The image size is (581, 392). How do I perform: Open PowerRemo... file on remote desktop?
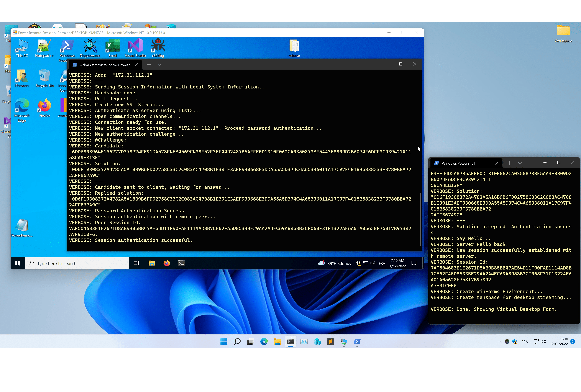(22, 228)
